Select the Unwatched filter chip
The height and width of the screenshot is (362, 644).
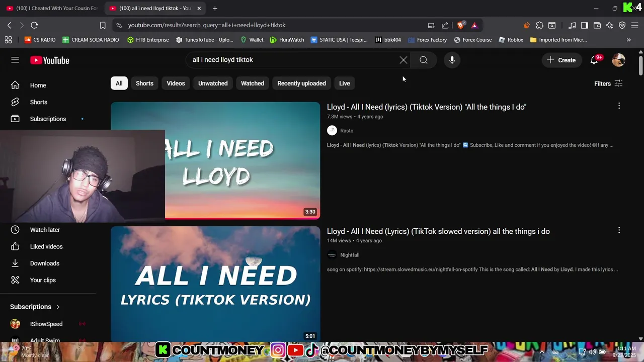[x=213, y=83]
